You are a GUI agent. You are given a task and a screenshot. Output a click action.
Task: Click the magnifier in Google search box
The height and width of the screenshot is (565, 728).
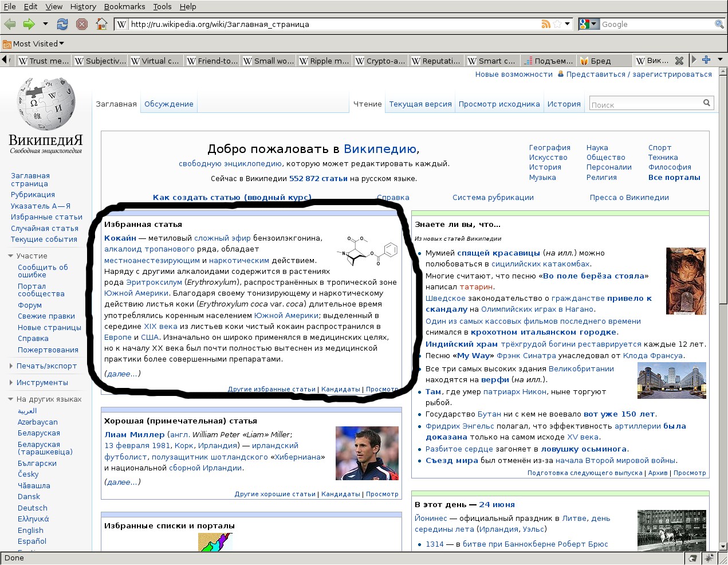point(719,24)
